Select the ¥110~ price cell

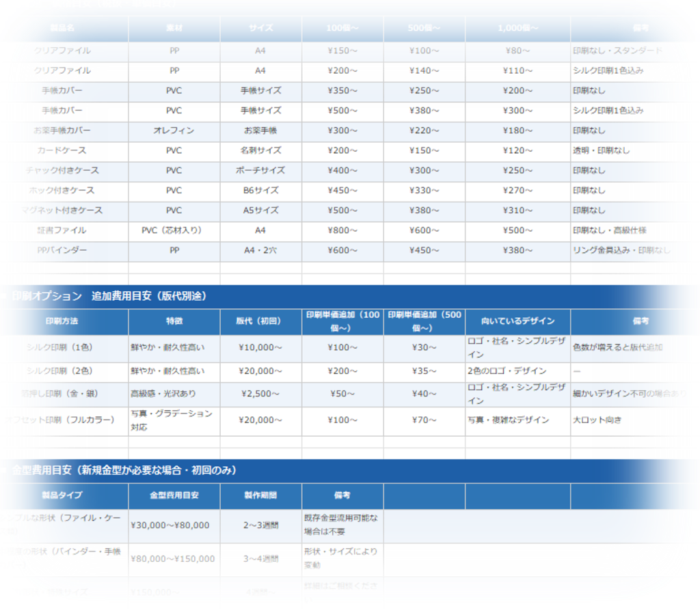pos(517,71)
